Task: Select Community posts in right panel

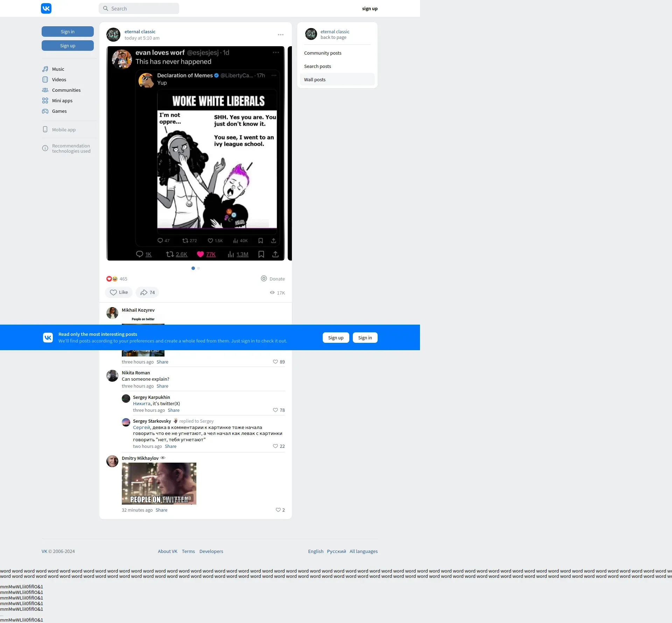Action: 323,53
